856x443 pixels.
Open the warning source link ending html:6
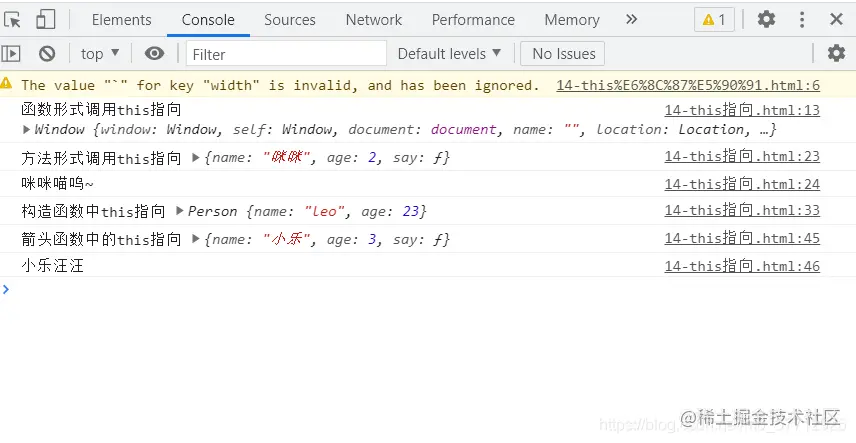688,85
